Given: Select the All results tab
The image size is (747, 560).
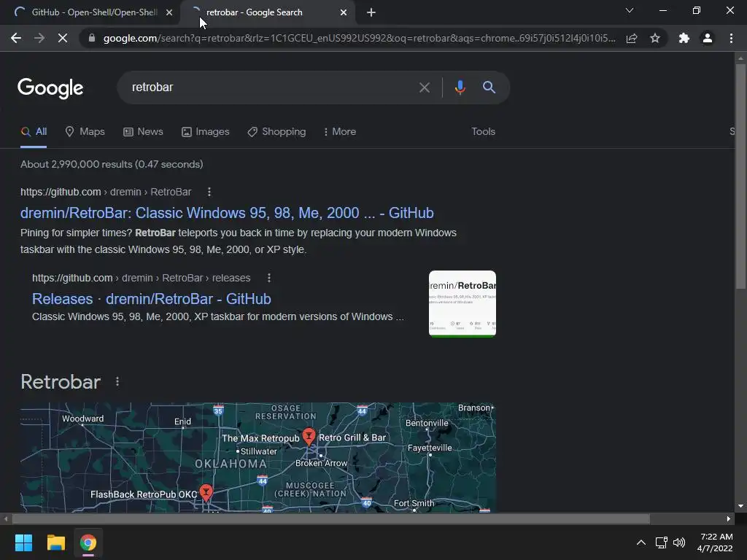Looking at the screenshot, I should (x=34, y=132).
